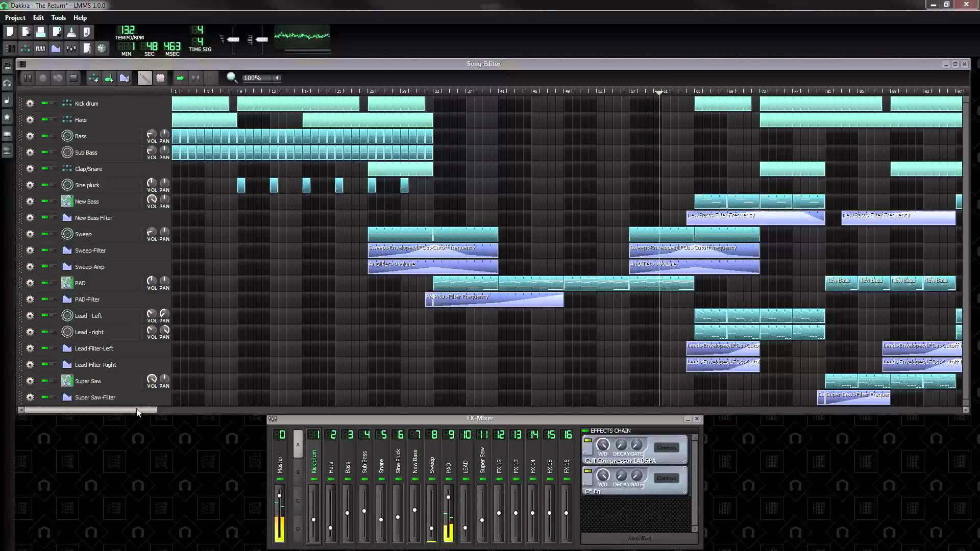980x551 pixels.
Task: Select the record button in transport bar
Action: [42, 78]
